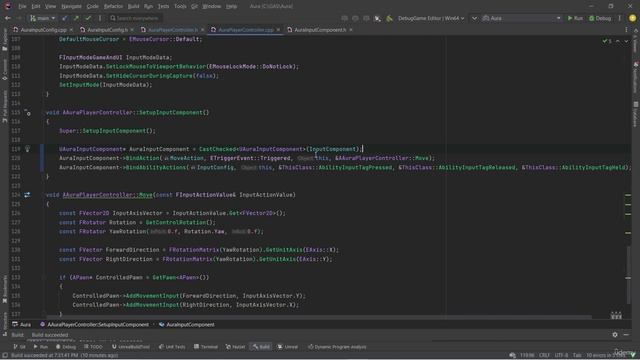Open the NuGet tool window
The width and height of the screenshot is (640, 360).
pos(235,347)
